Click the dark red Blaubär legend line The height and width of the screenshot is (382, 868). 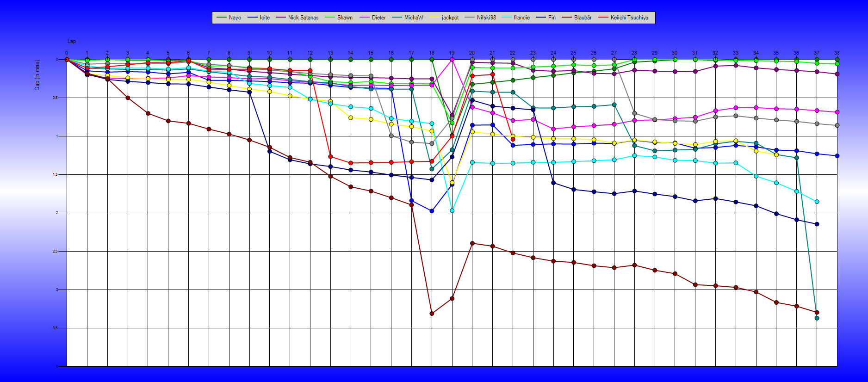pyautogui.click(x=567, y=18)
